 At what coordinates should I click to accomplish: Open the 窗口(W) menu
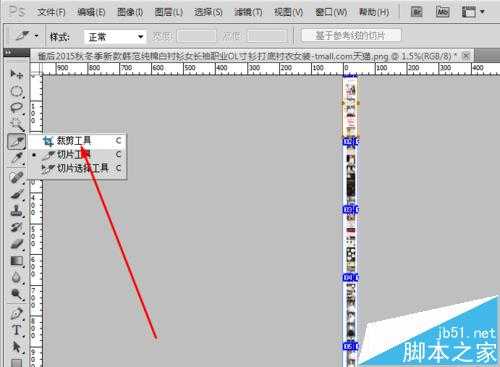[x=331, y=12]
